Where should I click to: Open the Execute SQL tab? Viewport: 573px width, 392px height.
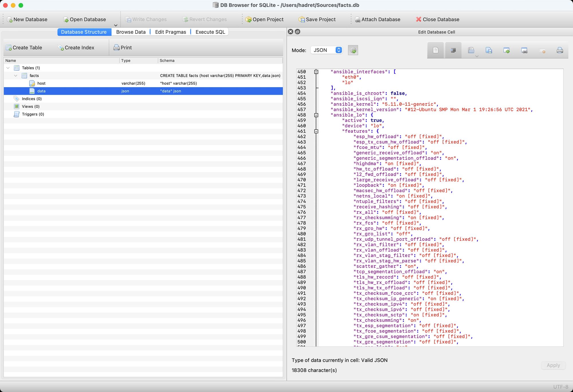pos(210,32)
